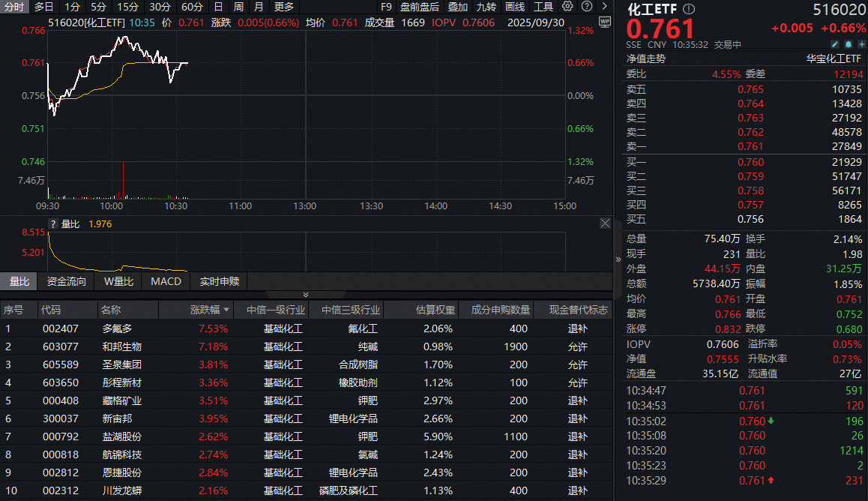
Task: Switch to the MACD tab
Action: (x=165, y=281)
